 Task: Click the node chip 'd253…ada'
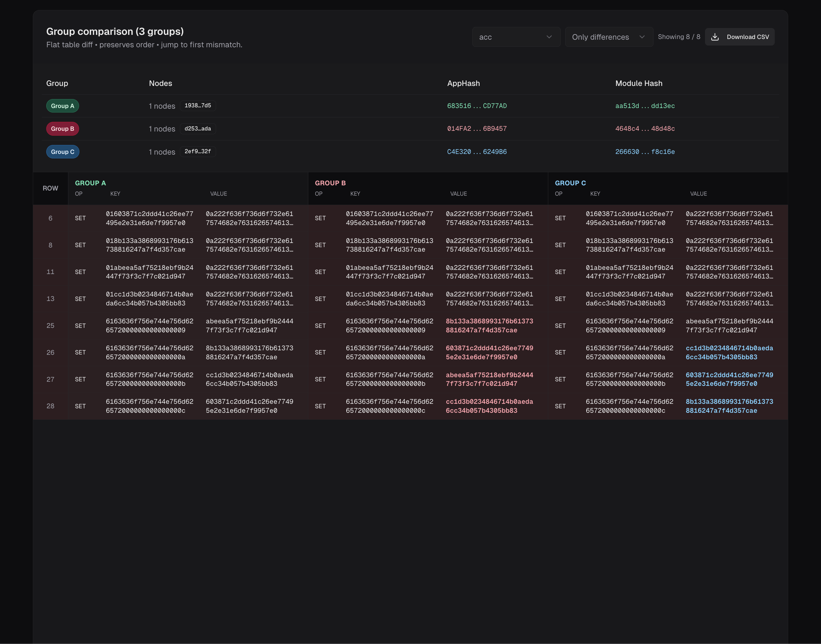[197, 129]
